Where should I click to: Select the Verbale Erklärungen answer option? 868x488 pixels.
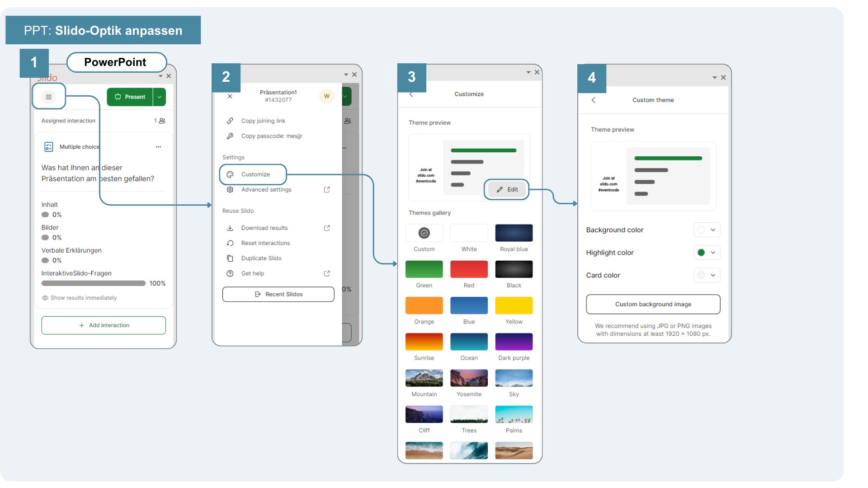coord(71,250)
